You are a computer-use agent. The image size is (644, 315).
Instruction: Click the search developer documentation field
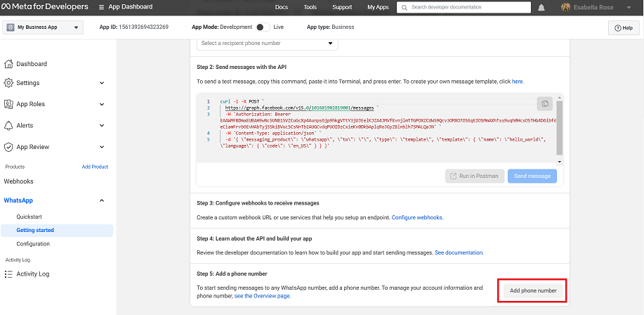tap(464, 8)
